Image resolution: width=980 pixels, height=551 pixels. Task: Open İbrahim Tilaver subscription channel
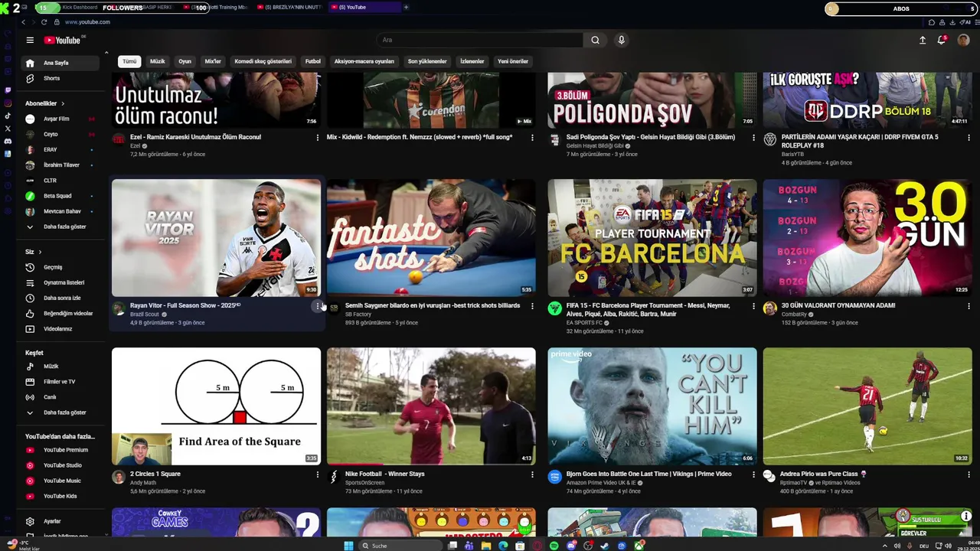pyautogui.click(x=60, y=165)
